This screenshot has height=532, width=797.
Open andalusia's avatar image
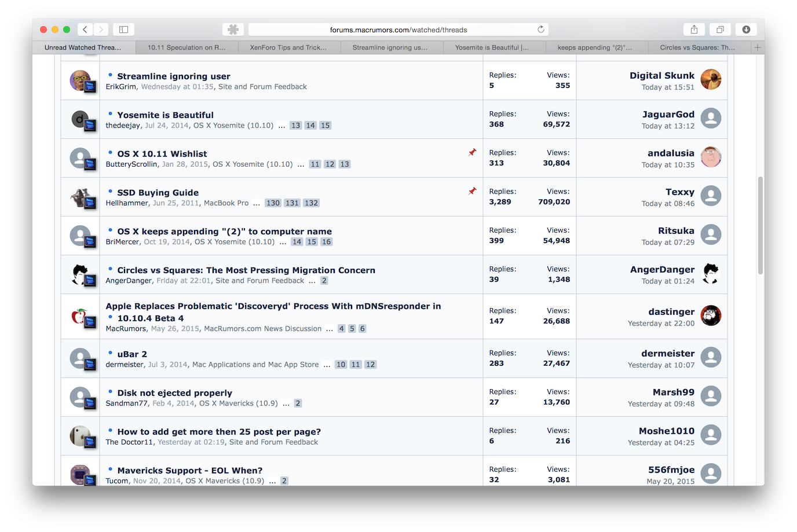point(711,157)
